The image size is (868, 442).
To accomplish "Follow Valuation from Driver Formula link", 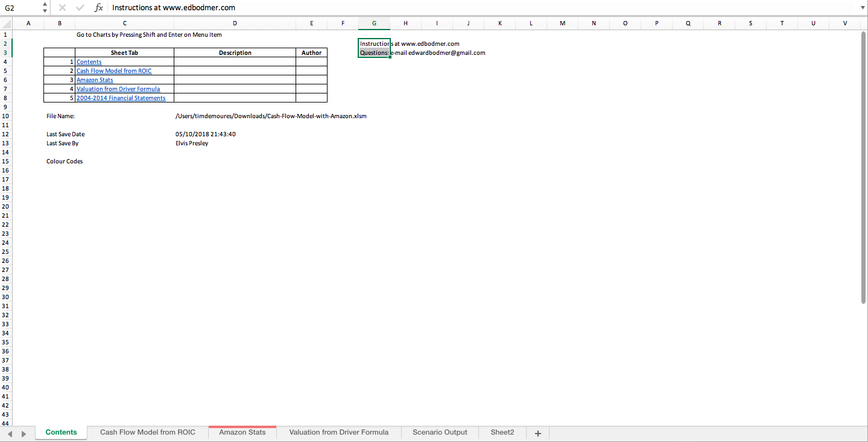I will (118, 89).
